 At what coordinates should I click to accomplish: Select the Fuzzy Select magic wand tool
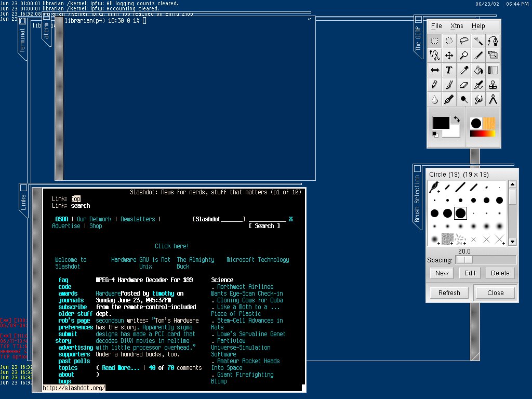click(x=478, y=41)
